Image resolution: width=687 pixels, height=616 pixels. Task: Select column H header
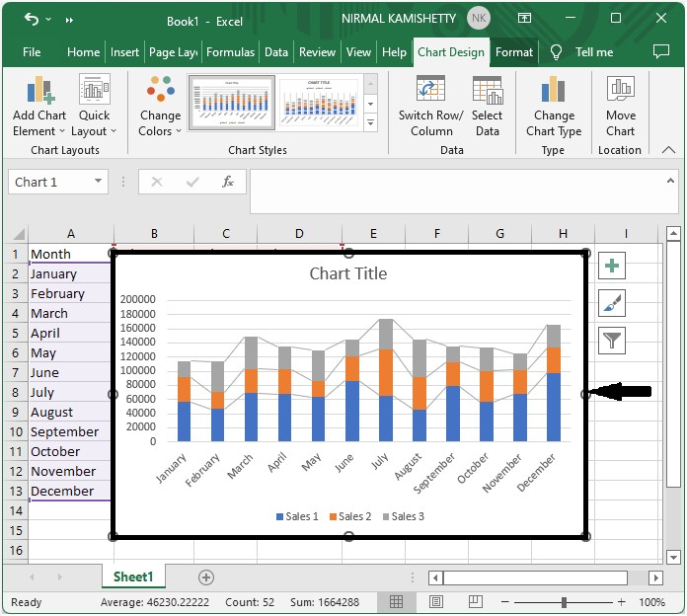point(563,234)
